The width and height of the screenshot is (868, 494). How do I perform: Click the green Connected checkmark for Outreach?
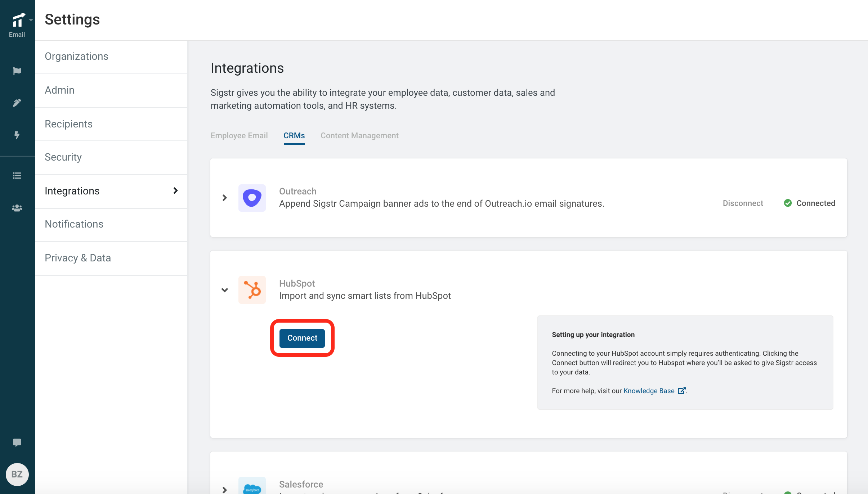[x=788, y=203]
